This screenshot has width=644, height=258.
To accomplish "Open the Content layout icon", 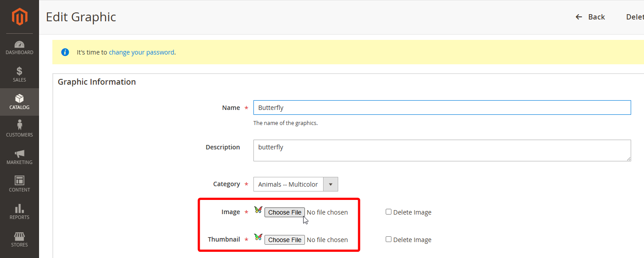I will [20, 181].
